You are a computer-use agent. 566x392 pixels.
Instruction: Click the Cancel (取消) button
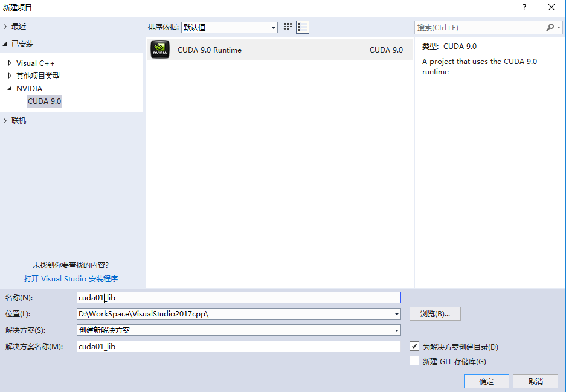tap(535, 381)
